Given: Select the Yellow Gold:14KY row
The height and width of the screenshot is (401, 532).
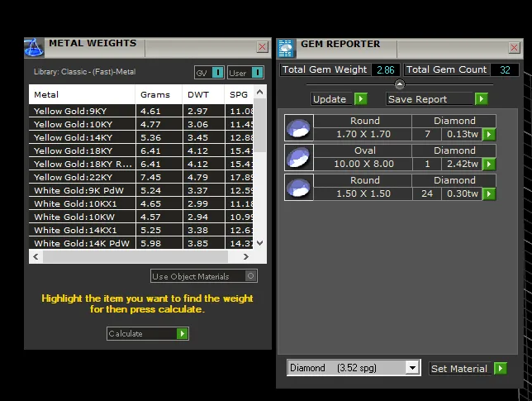Looking at the screenshot, I should click(x=141, y=137).
